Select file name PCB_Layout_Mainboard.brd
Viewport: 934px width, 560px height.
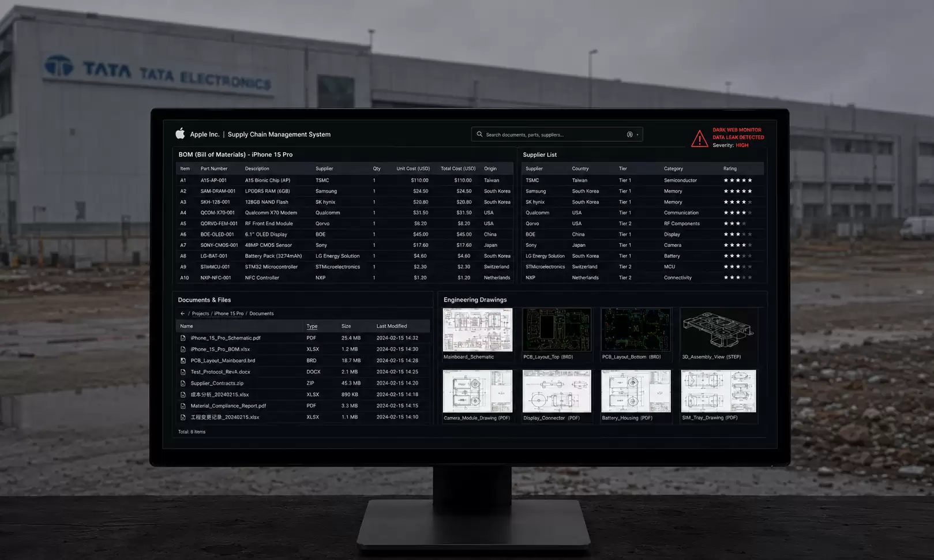coord(223,360)
